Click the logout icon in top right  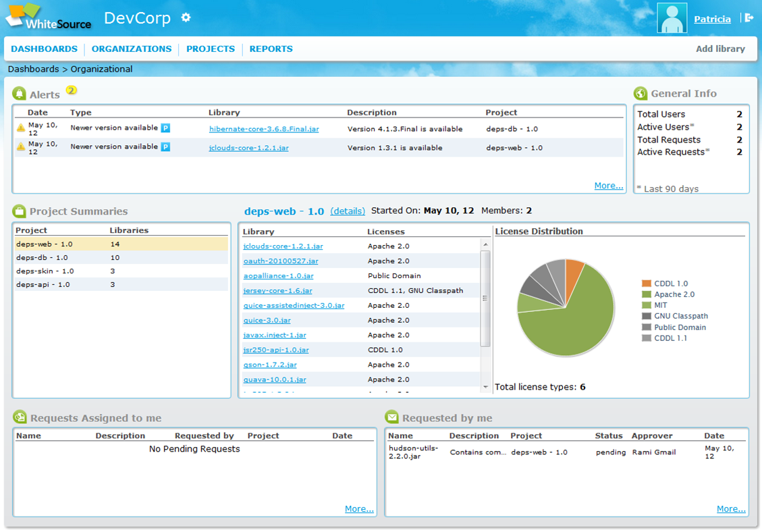click(x=749, y=18)
